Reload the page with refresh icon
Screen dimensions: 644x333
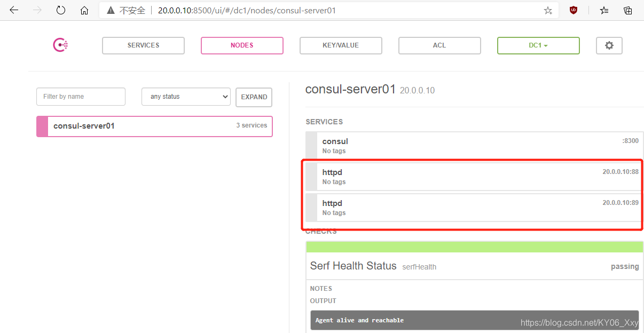[61, 10]
